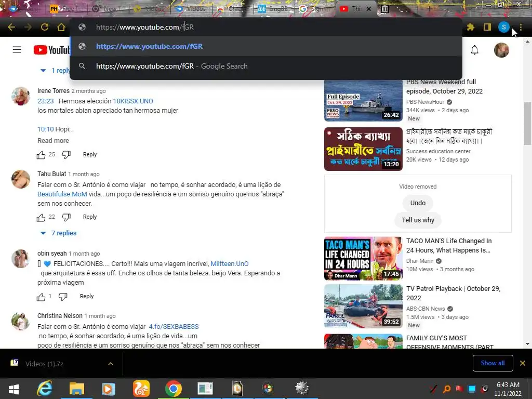Viewport: 532px width, 399px height.
Task: Like Tahu Bulat's comment
Action: [x=41, y=217]
